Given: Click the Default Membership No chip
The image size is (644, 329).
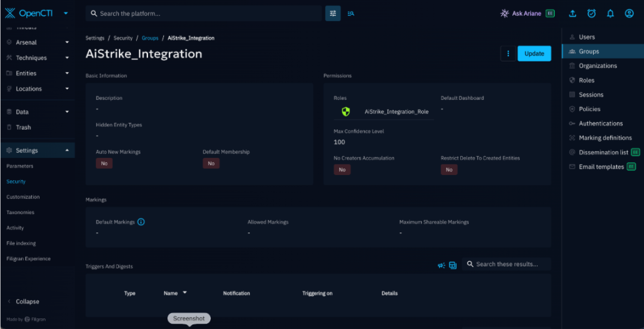Looking at the screenshot, I should [x=211, y=163].
